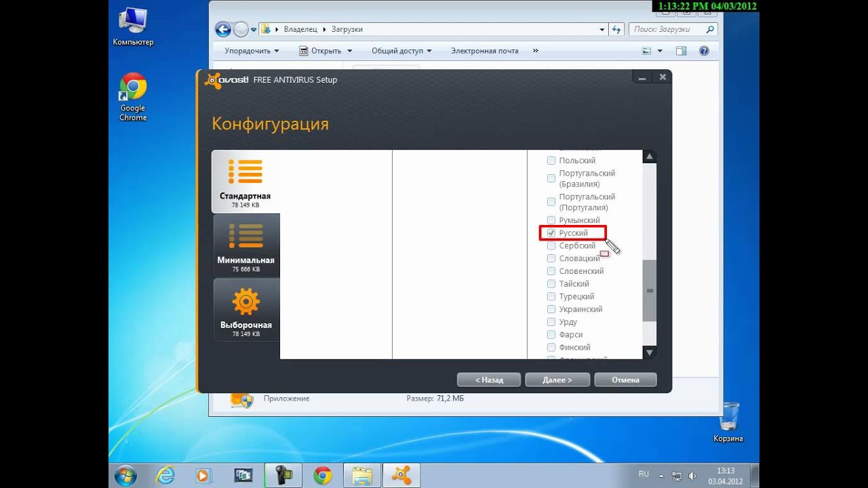This screenshot has height=488, width=868.
Task: Select the Стандартная installation type
Action: (x=245, y=182)
